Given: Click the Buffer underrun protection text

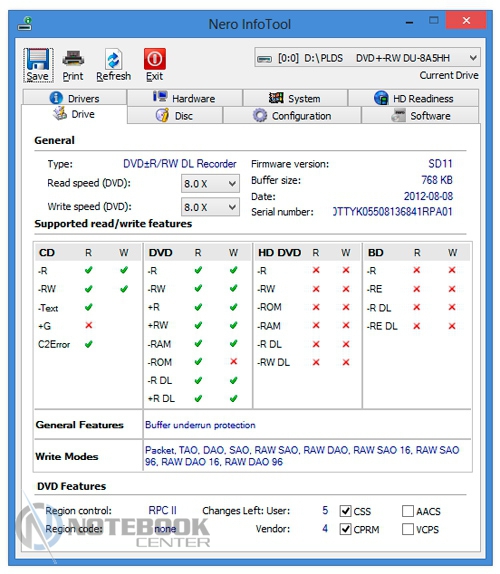Looking at the screenshot, I should click(200, 425).
